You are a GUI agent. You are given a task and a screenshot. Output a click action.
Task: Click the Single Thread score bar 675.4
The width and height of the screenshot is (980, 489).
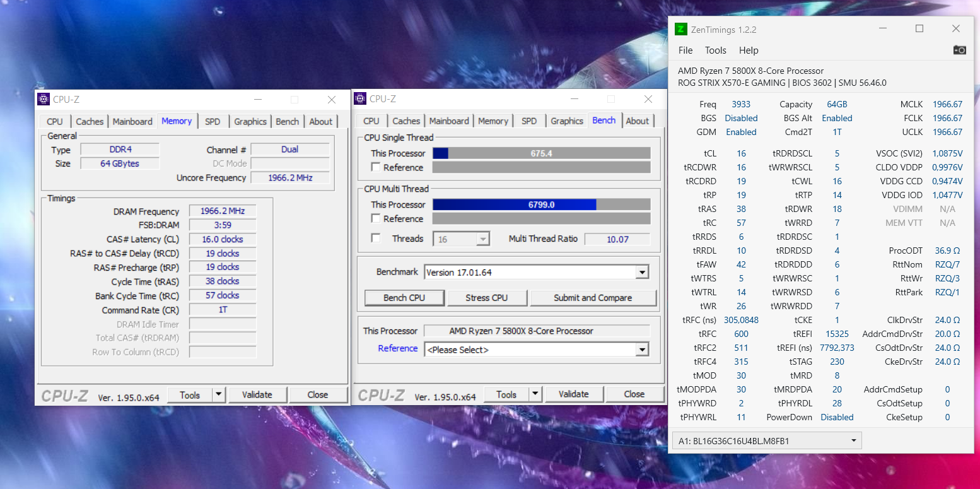(x=541, y=153)
